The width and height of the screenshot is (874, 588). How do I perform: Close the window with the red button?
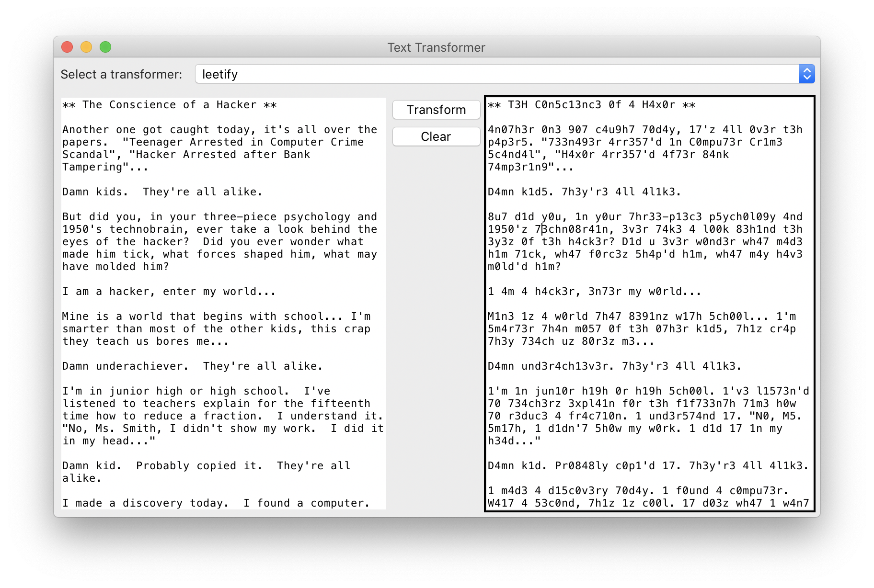67,47
